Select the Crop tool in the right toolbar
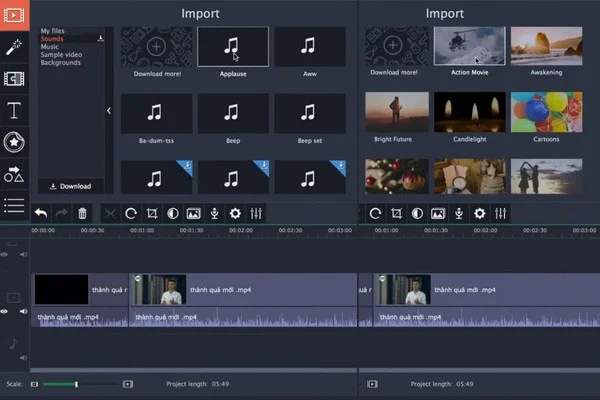Viewport: 600px width, 400px height. pos(396,213)
